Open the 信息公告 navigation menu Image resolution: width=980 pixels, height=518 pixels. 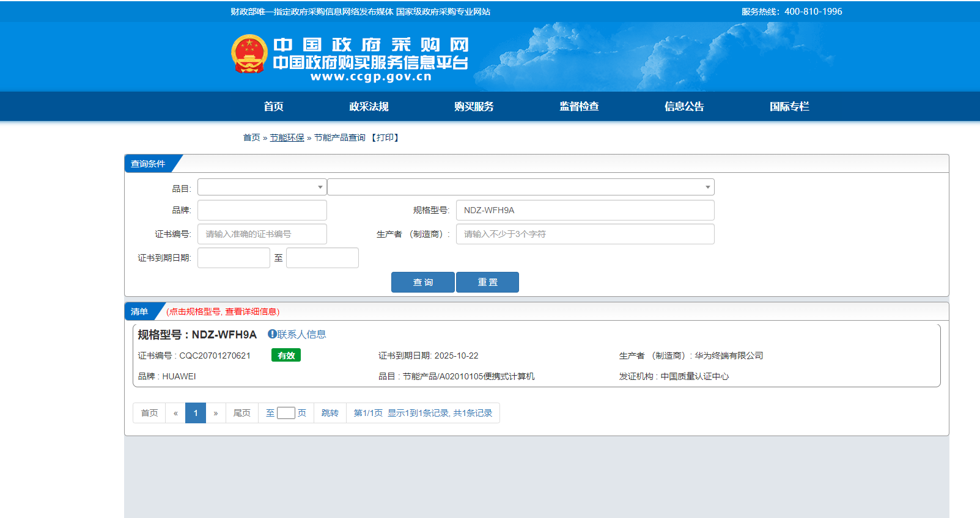[x=684, y=106]
